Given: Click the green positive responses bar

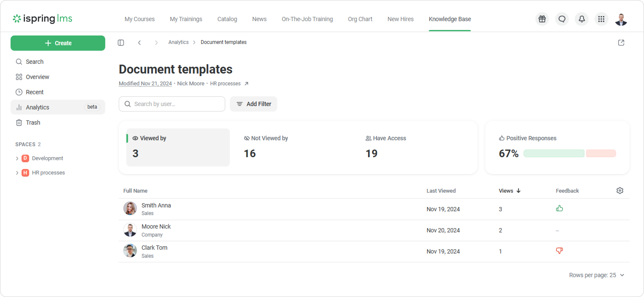Looking at the screenshot, I should tap(554, 153).
